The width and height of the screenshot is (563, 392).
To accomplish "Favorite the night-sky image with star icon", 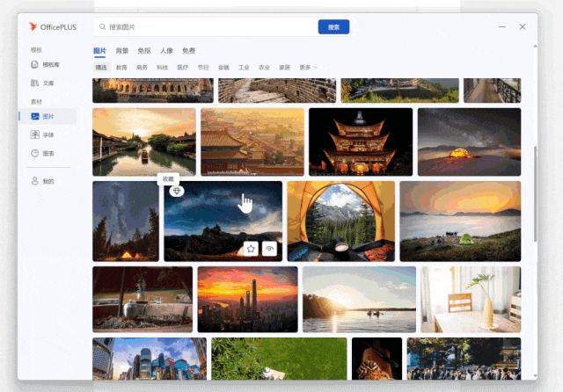I will [250, 249].
